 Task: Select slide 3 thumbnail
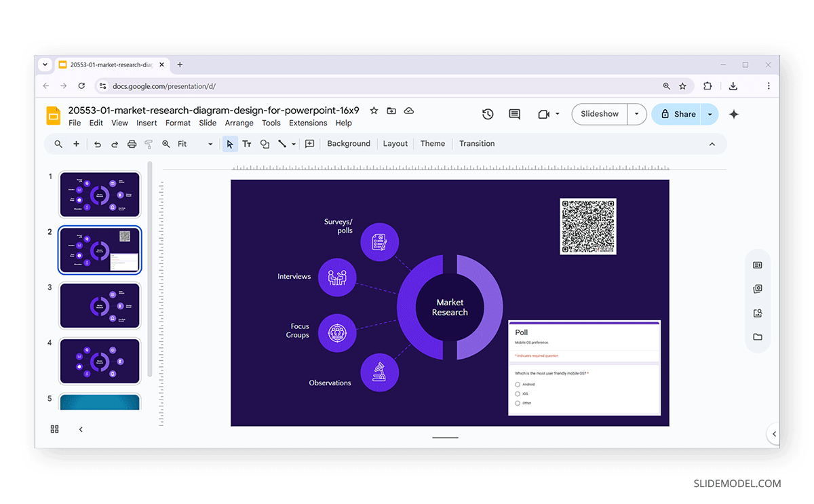pos(100,305)
